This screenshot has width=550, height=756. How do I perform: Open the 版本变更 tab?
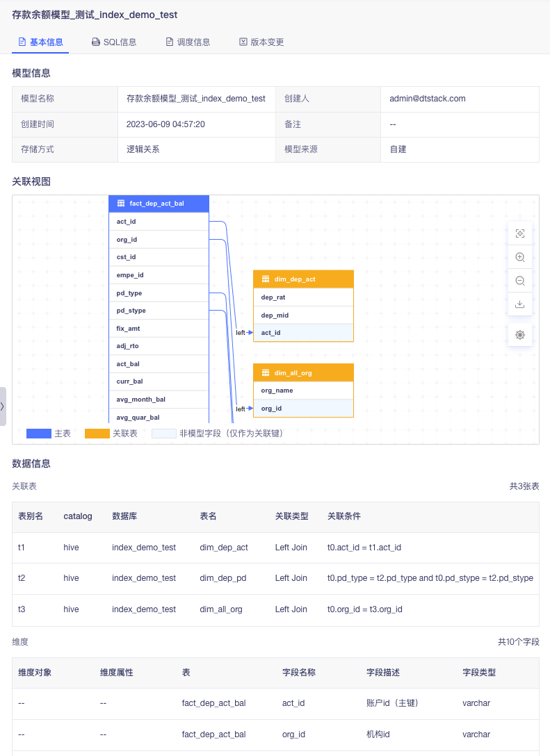pos(261,42)
